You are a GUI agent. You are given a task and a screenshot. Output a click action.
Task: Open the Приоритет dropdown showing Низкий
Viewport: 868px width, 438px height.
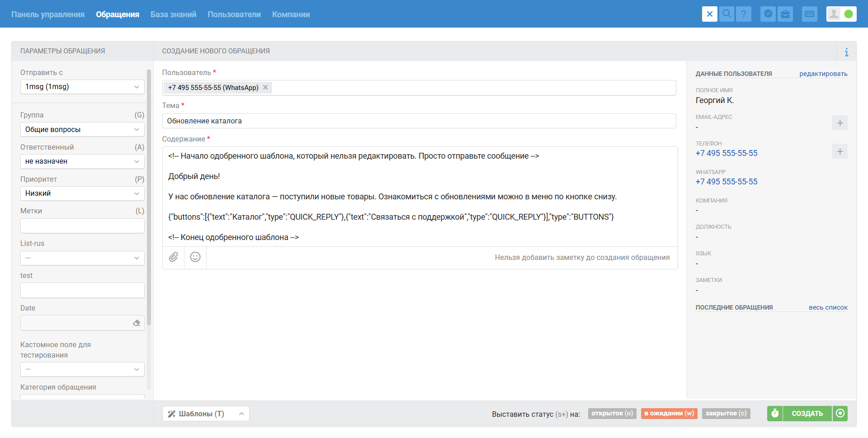click(82, 193)
